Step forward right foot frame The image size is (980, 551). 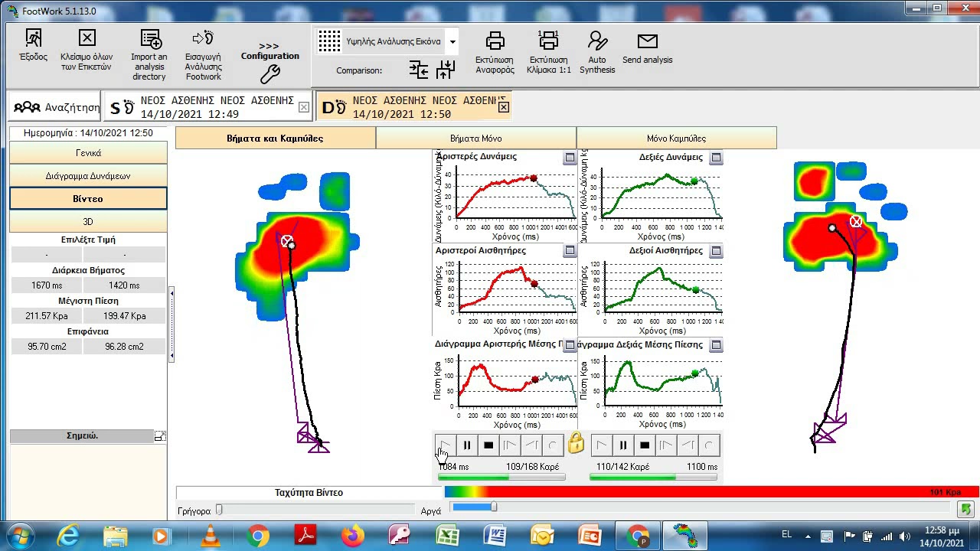[x=666, y=445]
